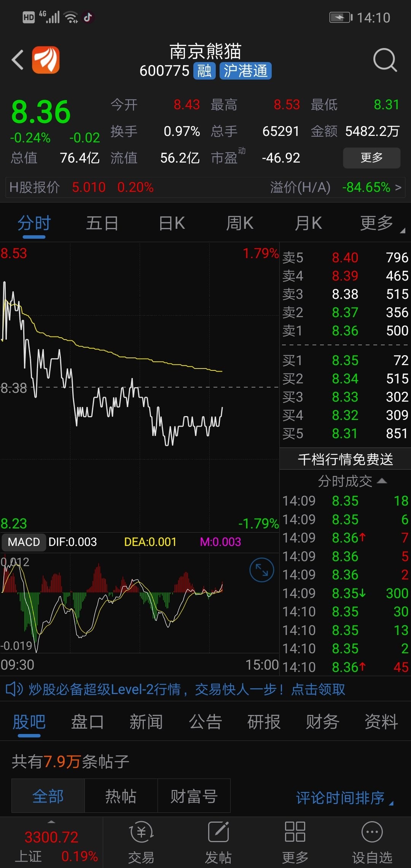Tap the 市盈 value -46.92
Viewport: 411px width, 868px height.
pyautogui.click(x=281, y=158)
